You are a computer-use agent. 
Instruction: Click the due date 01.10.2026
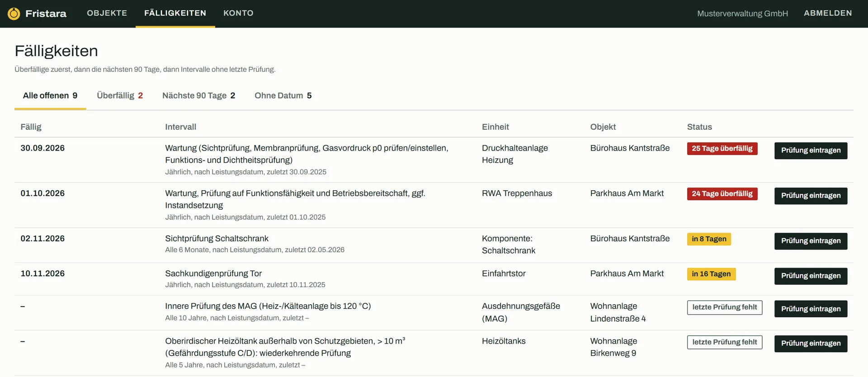[42, 193]
